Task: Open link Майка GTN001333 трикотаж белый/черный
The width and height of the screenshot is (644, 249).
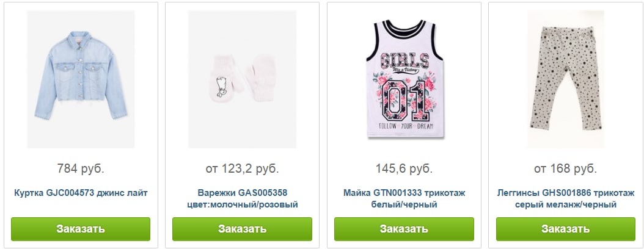Action: pos(404,198)
